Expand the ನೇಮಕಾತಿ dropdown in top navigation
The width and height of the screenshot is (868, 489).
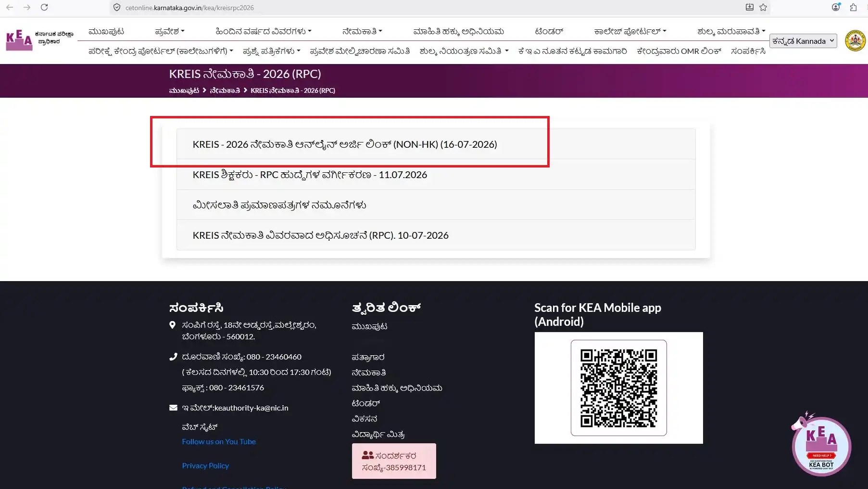pyautogui.click(x=362, y=31)
